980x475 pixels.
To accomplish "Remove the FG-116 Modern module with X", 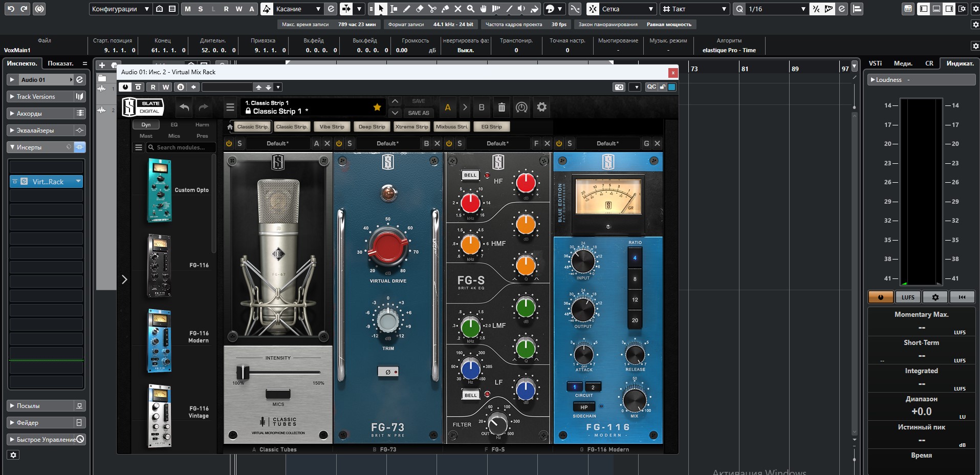I will [658, 143].
